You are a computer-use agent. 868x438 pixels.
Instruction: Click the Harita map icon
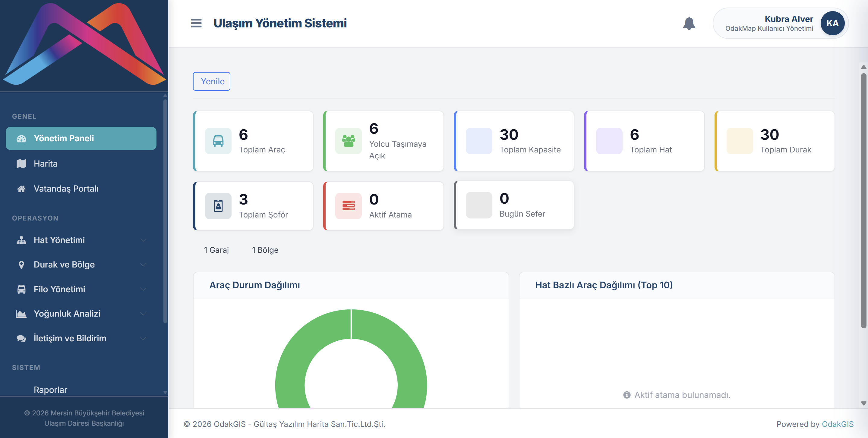(21, 164)
